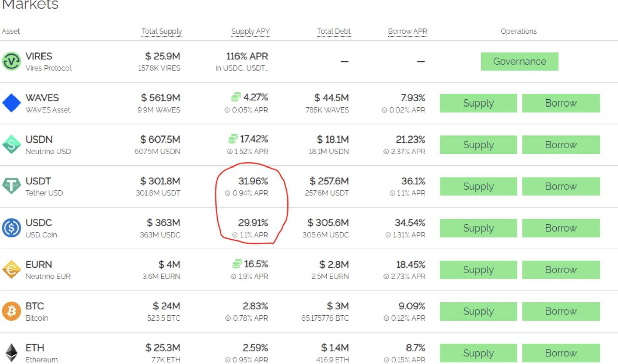Click reward icon next to EURN 2.73% borrow APR

click(x=386, y=277)
